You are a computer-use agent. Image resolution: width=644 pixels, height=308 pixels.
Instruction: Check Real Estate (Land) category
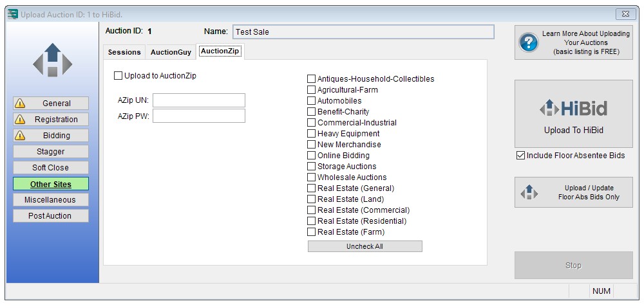[x=311, y=199]
